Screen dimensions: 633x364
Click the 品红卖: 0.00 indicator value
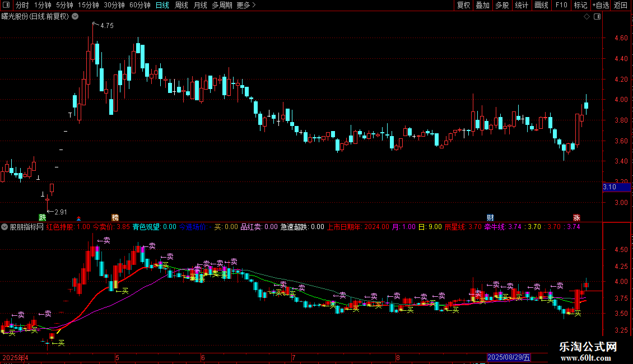point(259,227)
